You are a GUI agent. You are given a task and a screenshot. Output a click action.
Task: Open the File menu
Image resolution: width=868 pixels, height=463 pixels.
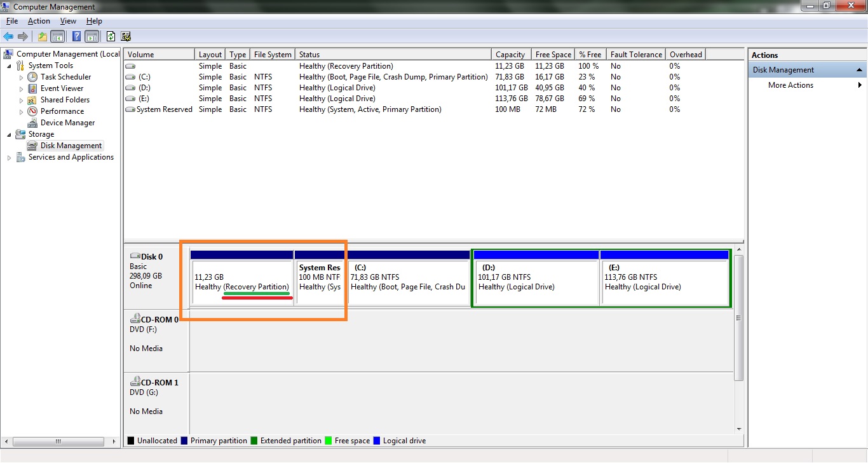(12, 21)
